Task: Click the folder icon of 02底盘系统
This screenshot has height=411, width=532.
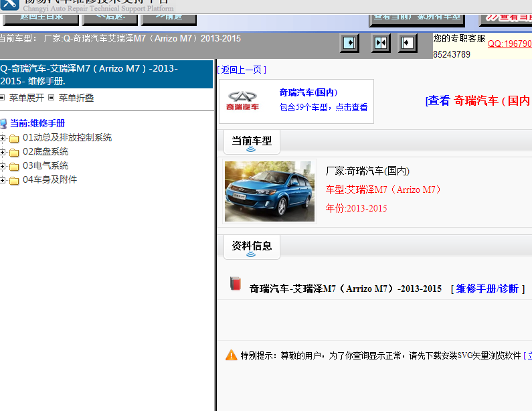Action: (x=14, y=153)
